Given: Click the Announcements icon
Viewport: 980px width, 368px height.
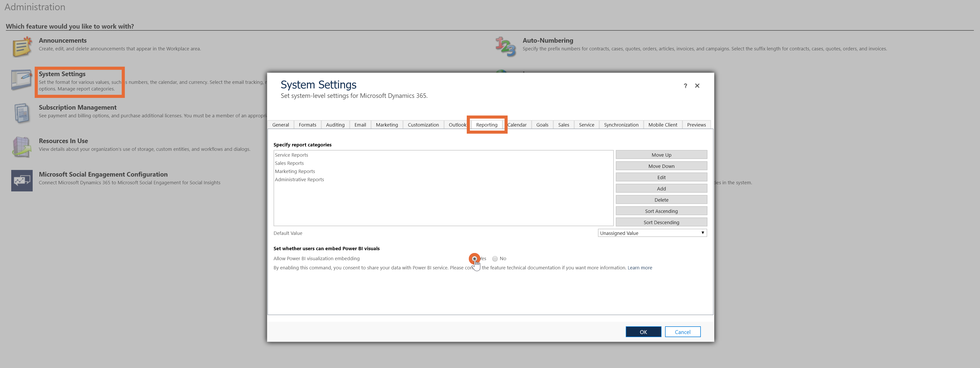Looking at the screenshot, I should pos(22,45).
